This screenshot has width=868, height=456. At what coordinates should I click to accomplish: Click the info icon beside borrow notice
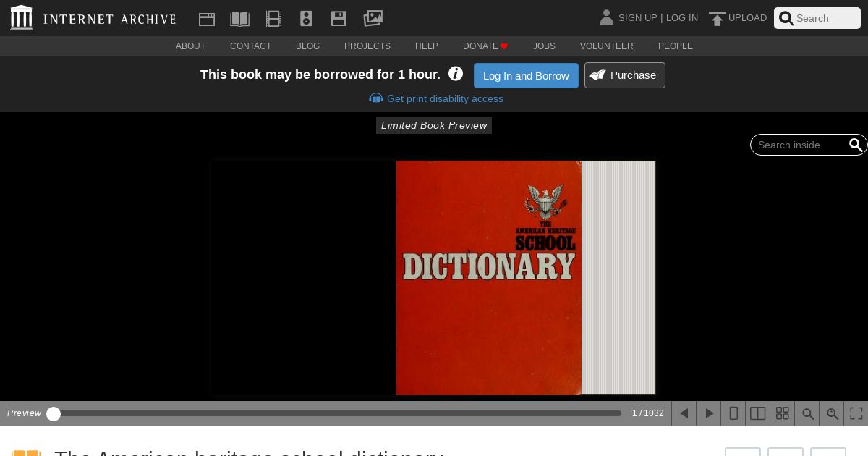tap(456, 74)
